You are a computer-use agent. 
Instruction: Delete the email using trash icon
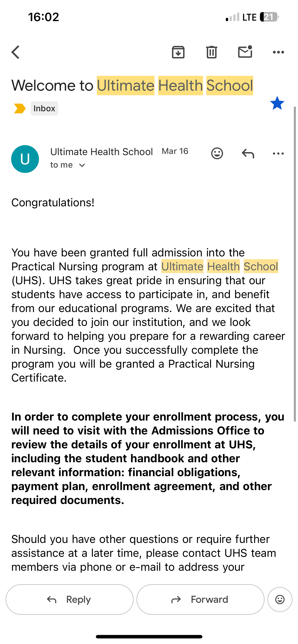tap(212, 52)
